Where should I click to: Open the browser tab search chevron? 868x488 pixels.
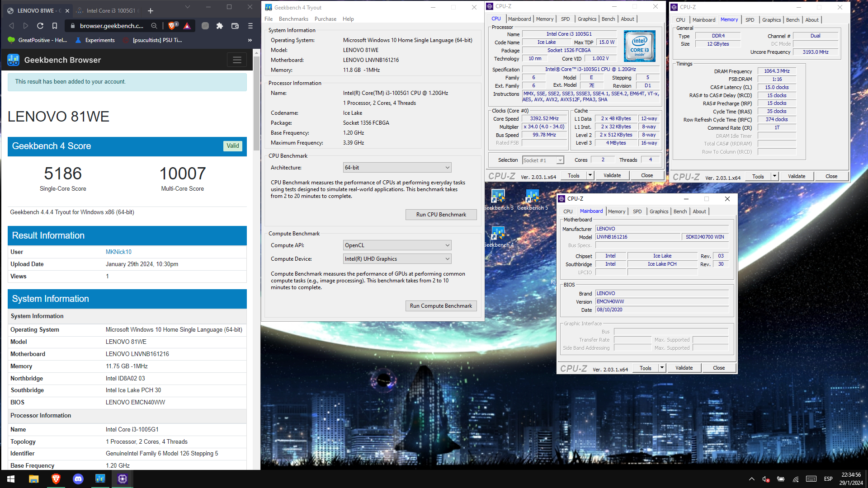coord(188,7)
